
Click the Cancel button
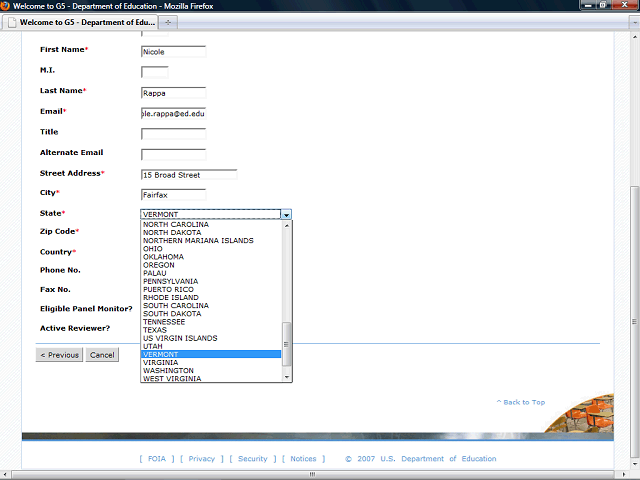(102, 355)
